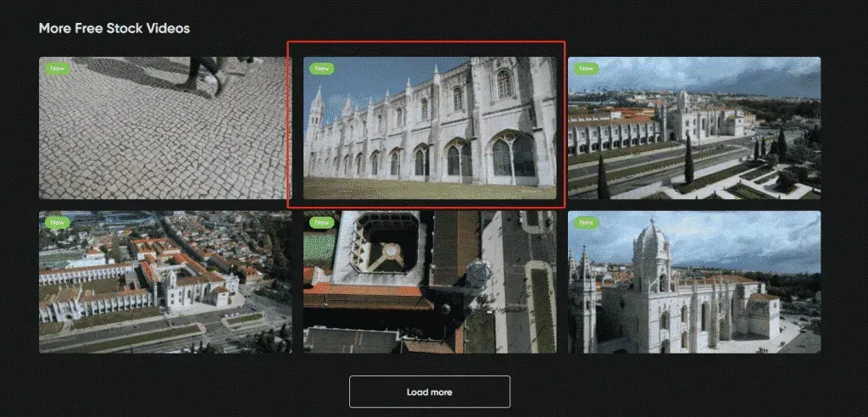Screen dimensions: 868x417
Task: Click New badge on cobblestone video
Action: [x=58, y=69]
